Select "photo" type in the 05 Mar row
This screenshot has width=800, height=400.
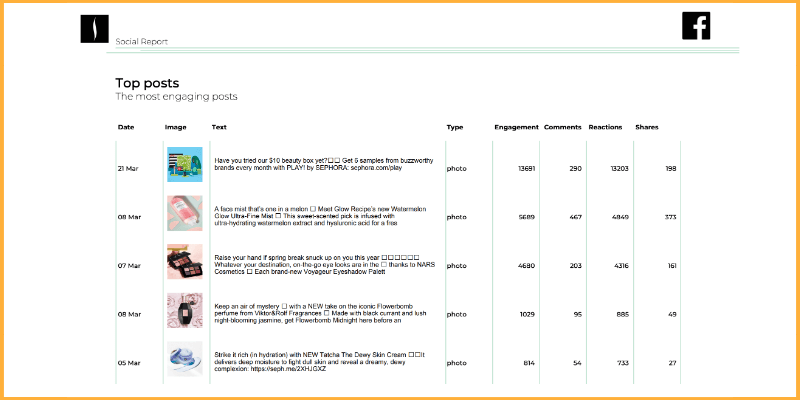(457, 364)
